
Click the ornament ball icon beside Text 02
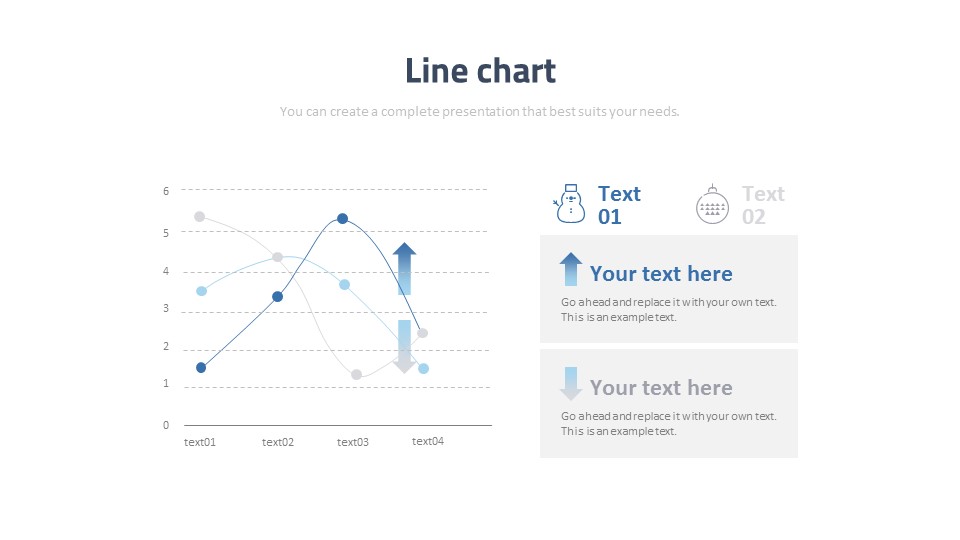tap(712, 204)
